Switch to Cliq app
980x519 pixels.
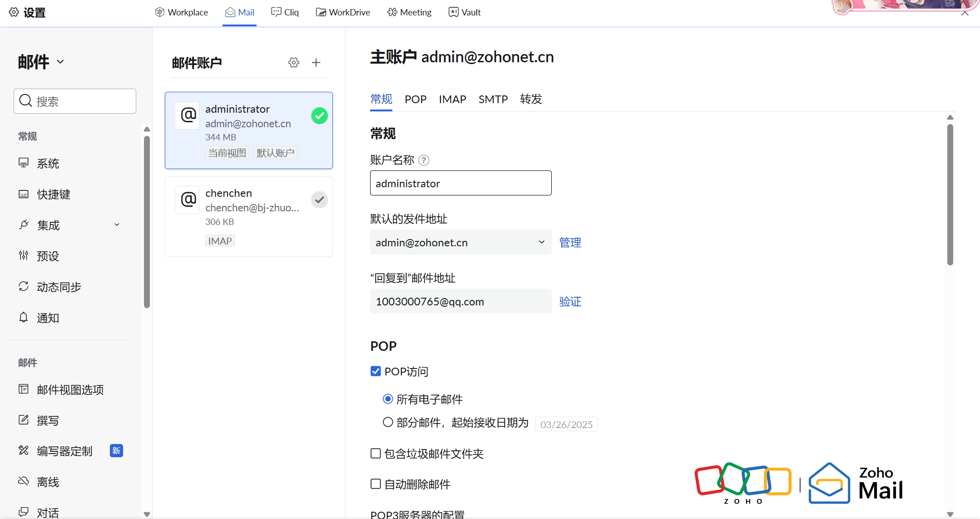point(285,12)
